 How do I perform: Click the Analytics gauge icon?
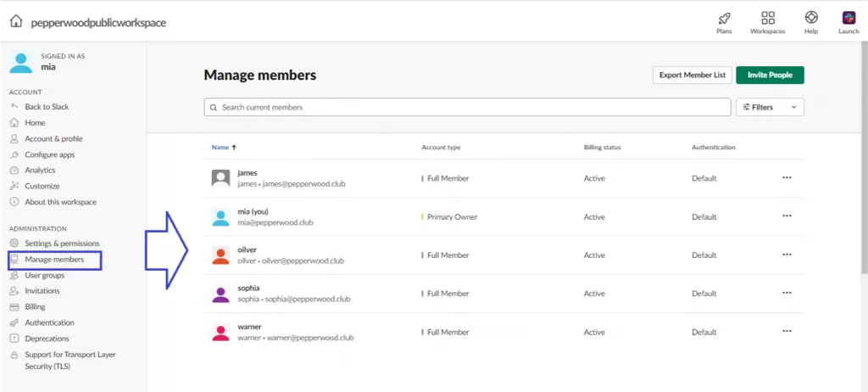(14, 171)
